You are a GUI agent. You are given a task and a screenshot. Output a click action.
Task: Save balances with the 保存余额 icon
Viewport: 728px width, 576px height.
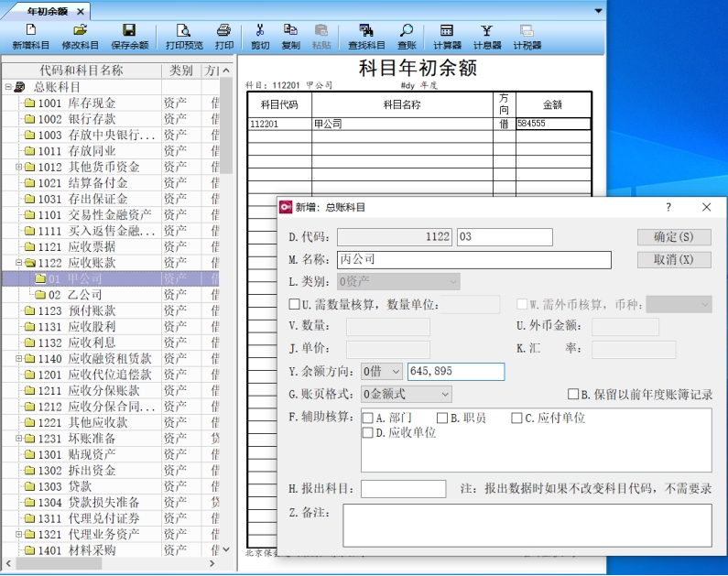[x=129, y=37]
